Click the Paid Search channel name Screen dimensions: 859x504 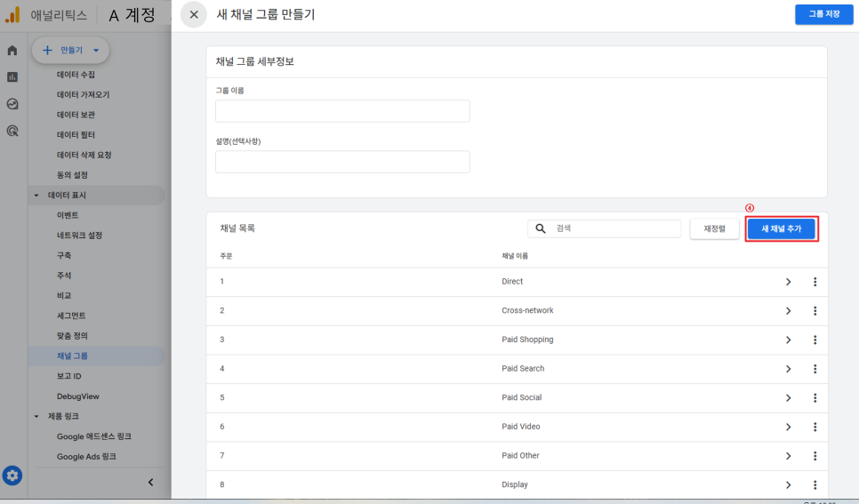pos(523,369)
